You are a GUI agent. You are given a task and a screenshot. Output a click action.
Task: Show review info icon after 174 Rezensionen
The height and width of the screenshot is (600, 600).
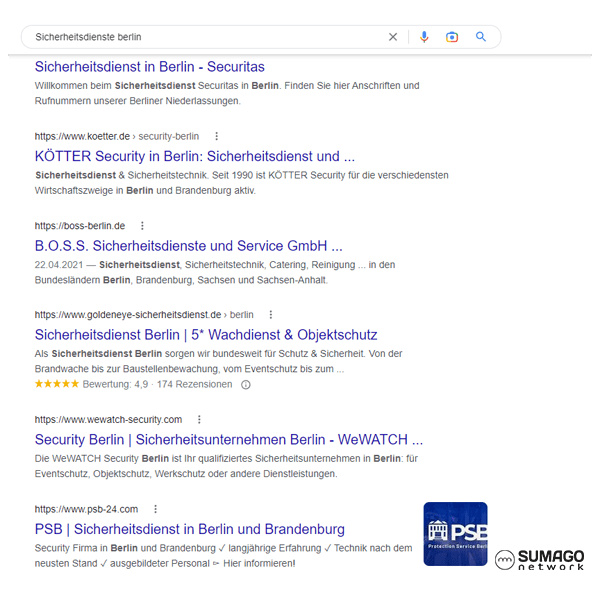246,385
